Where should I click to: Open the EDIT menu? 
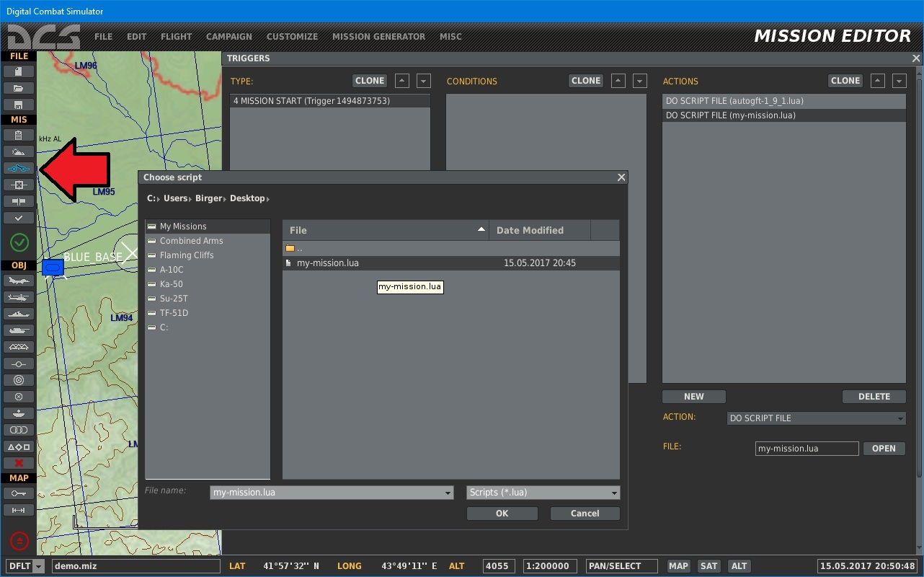pyautogui.click(x=136, y=37)
